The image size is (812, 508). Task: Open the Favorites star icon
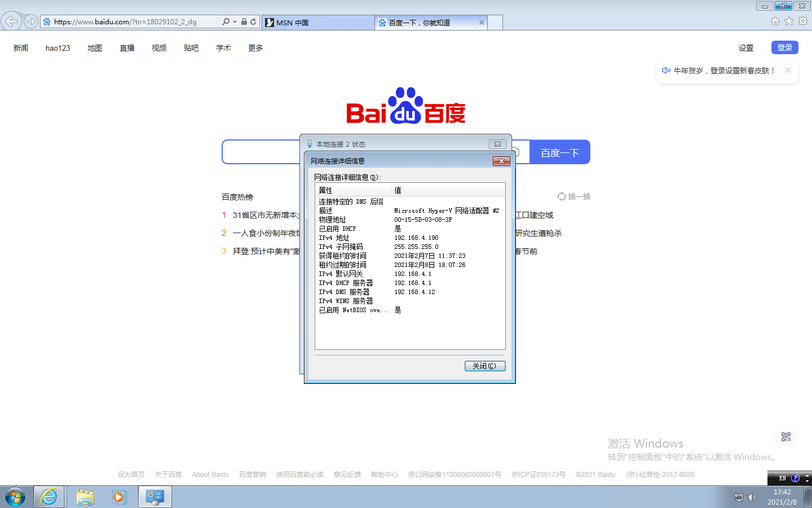(789, 21)
